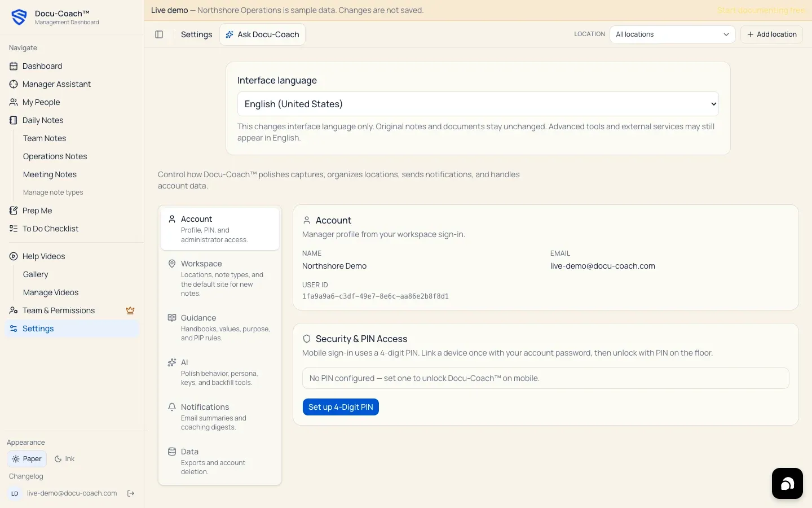Switch to Workspace settings tab
812x508 pixels.
pyautogui.click(x=220, y=278)
